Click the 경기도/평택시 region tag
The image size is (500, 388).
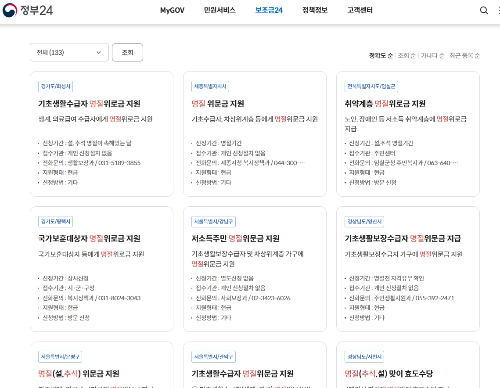coord(56,221)
